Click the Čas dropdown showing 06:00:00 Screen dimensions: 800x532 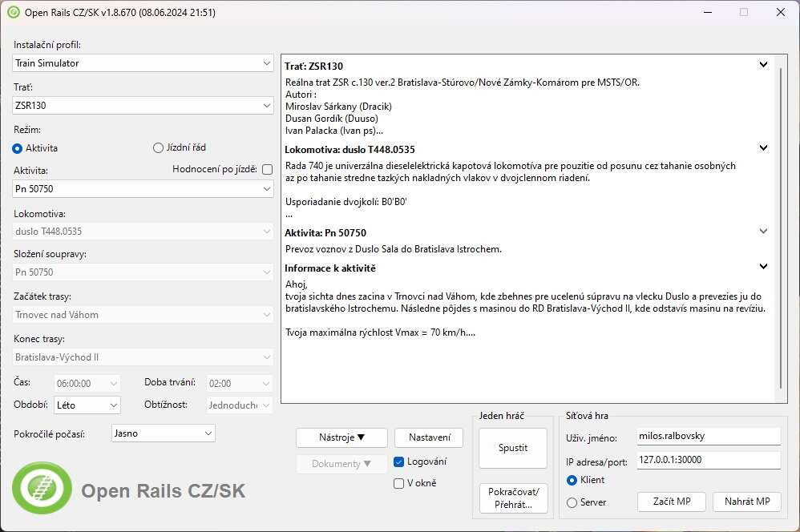click(87, 383)
